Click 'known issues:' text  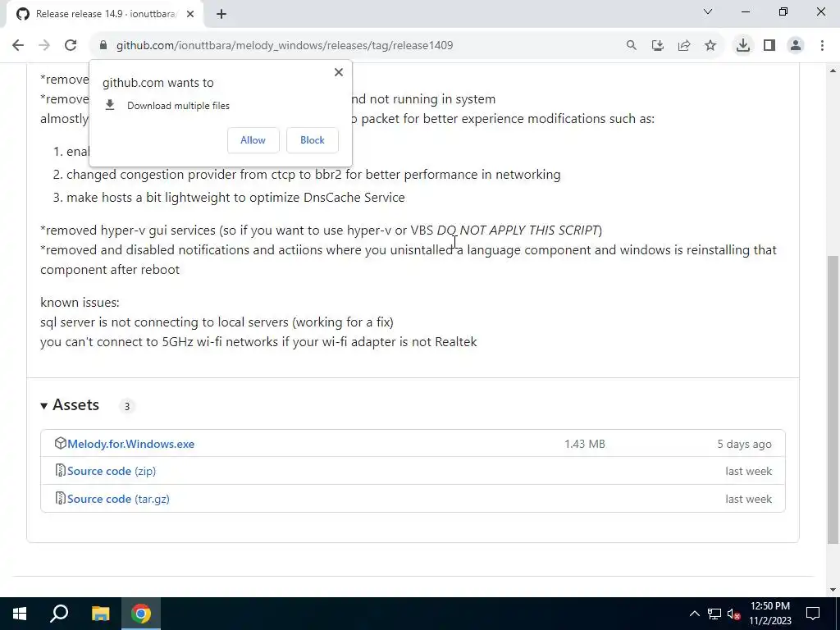(x=80, y=303)
